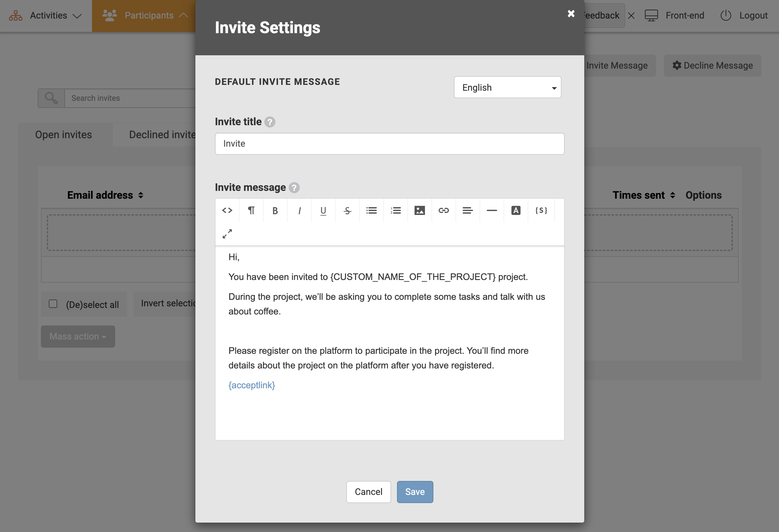Open the {S} variables shortcode menu
Image resolution: width=779 pixels, height=532 pixels.
(x=541, y=210)
